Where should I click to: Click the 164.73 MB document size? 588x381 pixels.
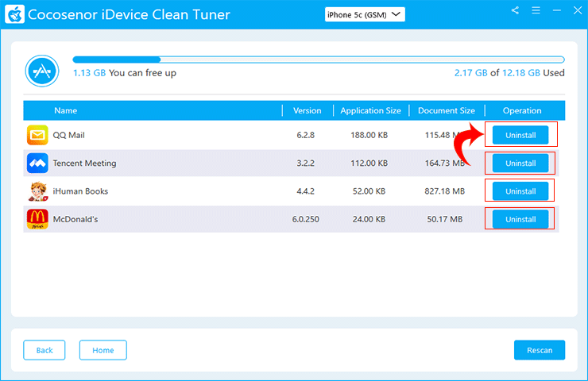(x=445, y=163)
